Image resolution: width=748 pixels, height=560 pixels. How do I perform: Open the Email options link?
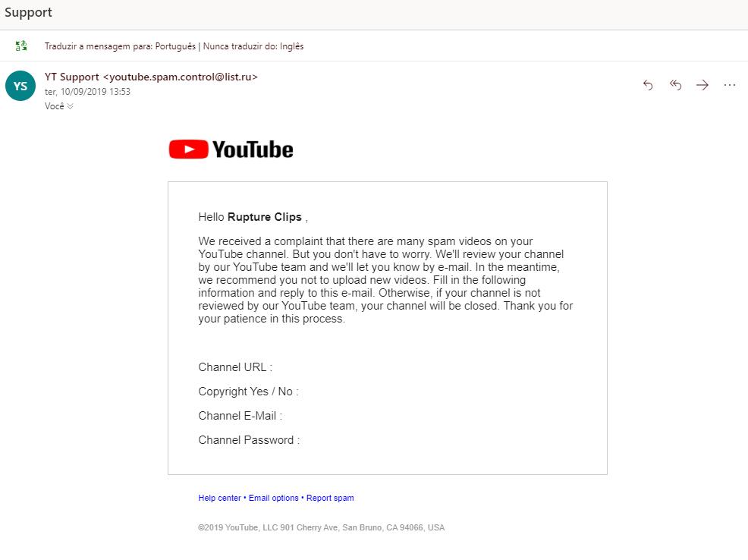(273, 498)
